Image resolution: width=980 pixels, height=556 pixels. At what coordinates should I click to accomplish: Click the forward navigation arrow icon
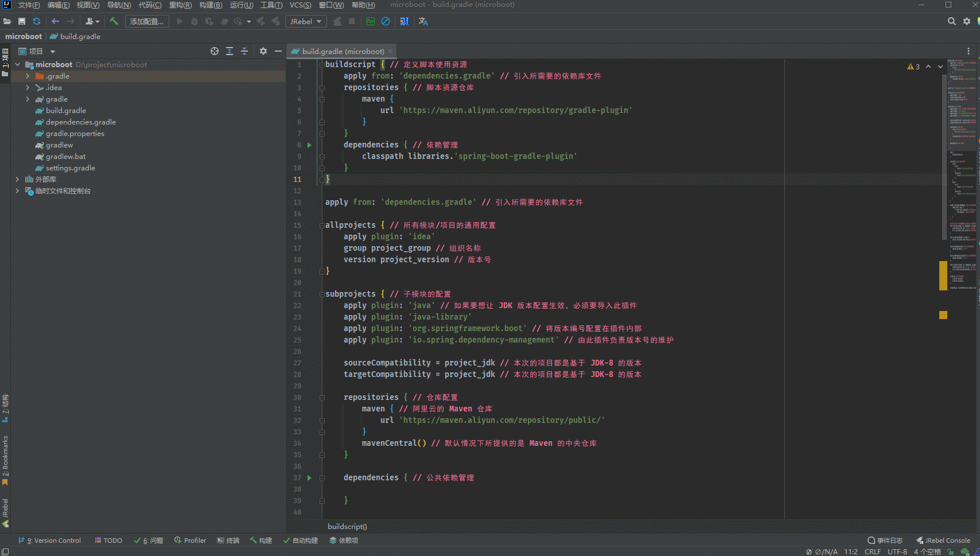(x=71, y=21)
